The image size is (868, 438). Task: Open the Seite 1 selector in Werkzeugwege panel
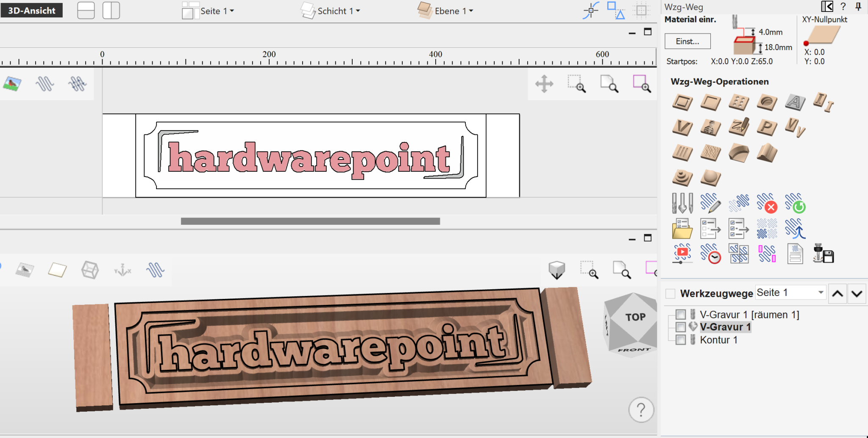click(x=790, y=293)
